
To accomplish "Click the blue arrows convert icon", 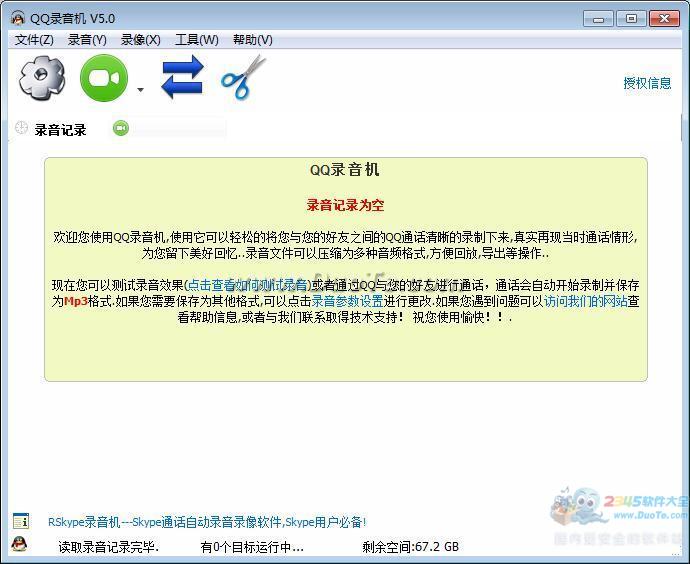I will point(182,77).
